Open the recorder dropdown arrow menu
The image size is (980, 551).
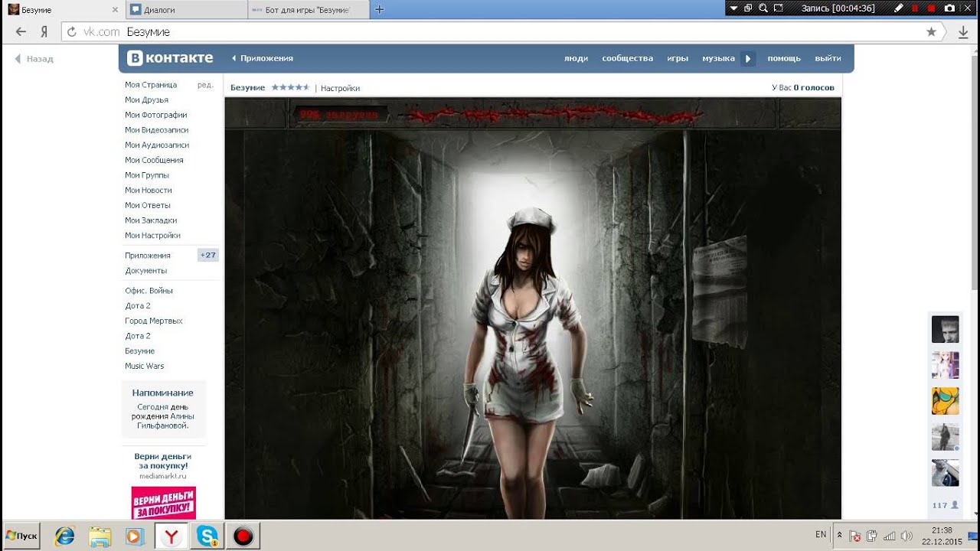coord(734,8)
